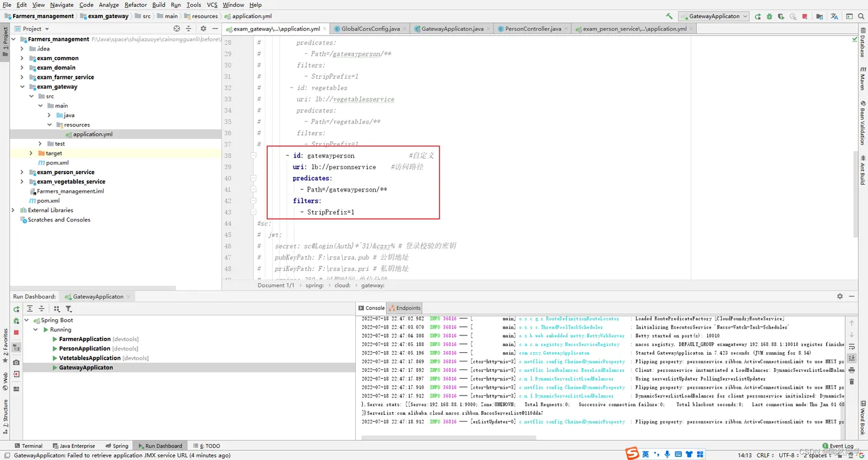Rerun GatewayApplicaton from the top toolbar

click(758, 16)
